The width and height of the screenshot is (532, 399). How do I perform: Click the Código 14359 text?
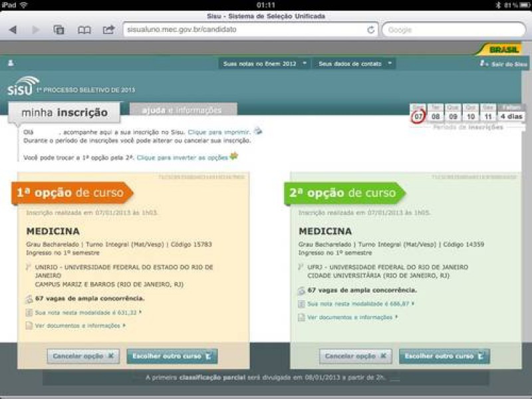[x=464, y=244]
